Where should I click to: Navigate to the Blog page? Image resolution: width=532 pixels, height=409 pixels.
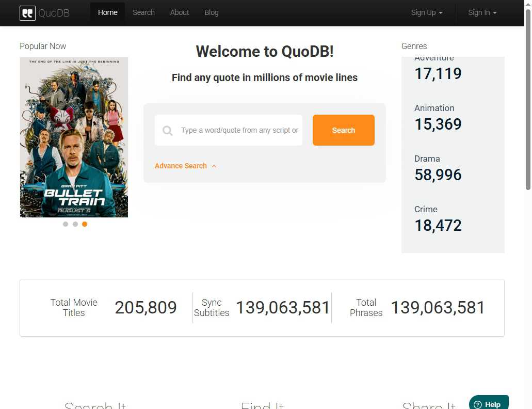tap(212, 13)
